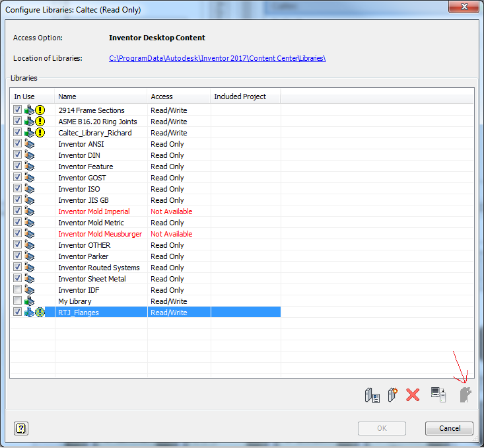Click library icon in Inventor Mold Metric row
Viewport: 484px width, 448px height.
pyautogui.click(x=29, y=223)
